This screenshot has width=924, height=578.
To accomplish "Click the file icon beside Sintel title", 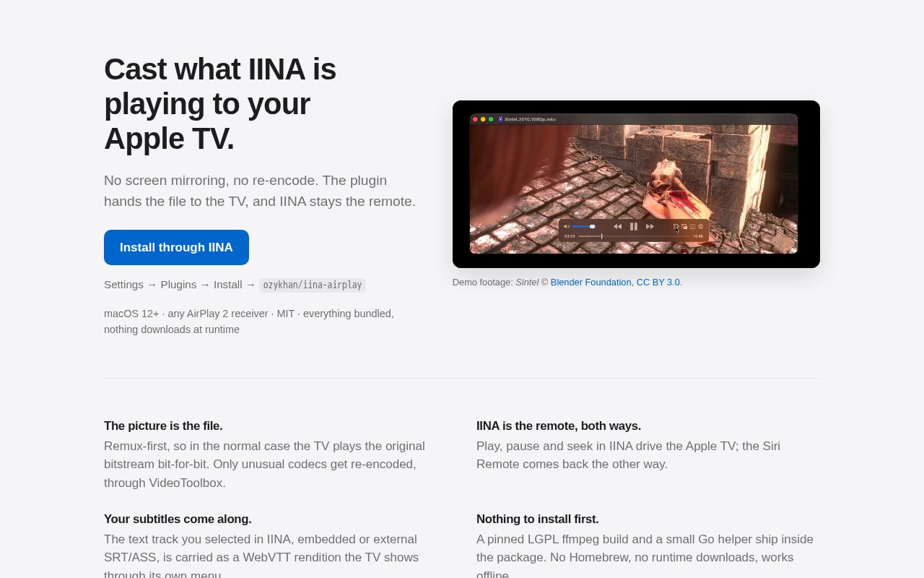I will click(500, 119).
